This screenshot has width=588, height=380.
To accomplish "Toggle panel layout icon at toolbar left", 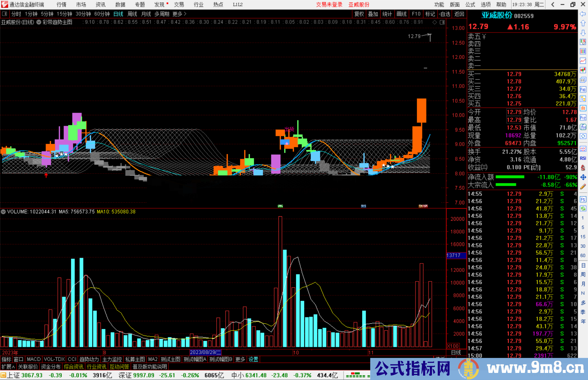I will (x=5, y=14).
